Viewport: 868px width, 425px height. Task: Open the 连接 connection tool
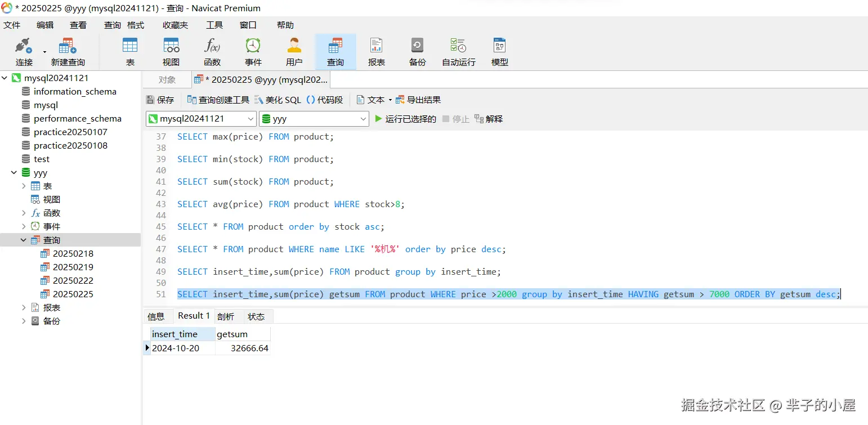click(x=24, y=52)
